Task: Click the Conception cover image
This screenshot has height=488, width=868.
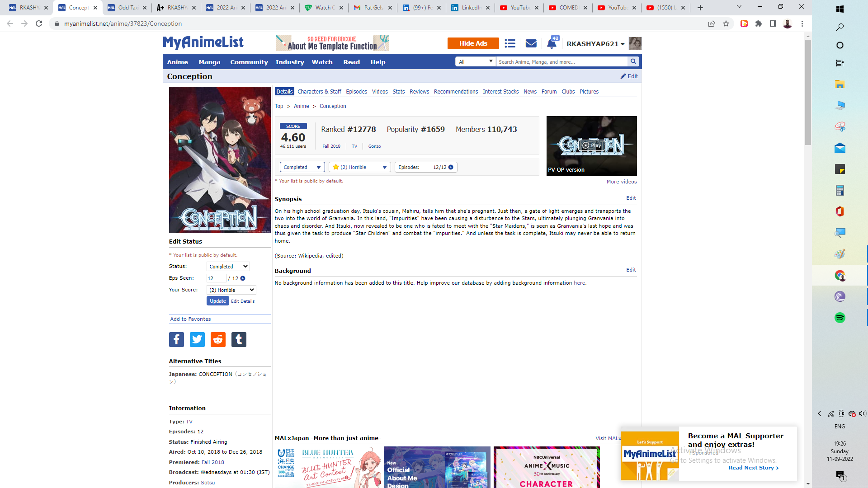Action: click(220, 160)
